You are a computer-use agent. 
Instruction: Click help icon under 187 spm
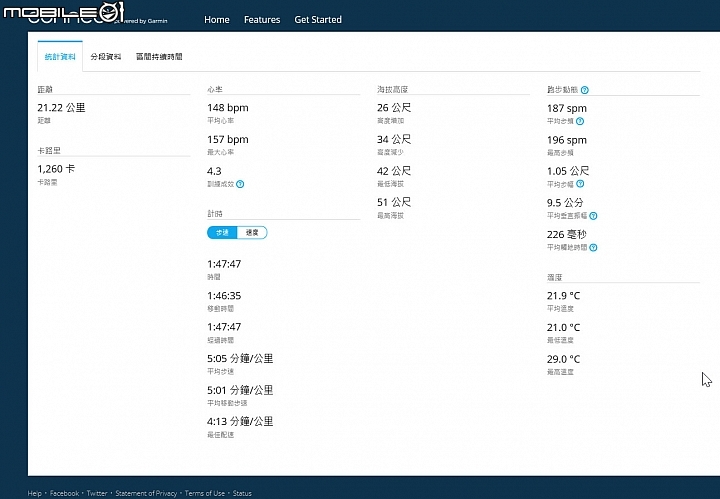[x=580, y=121]
